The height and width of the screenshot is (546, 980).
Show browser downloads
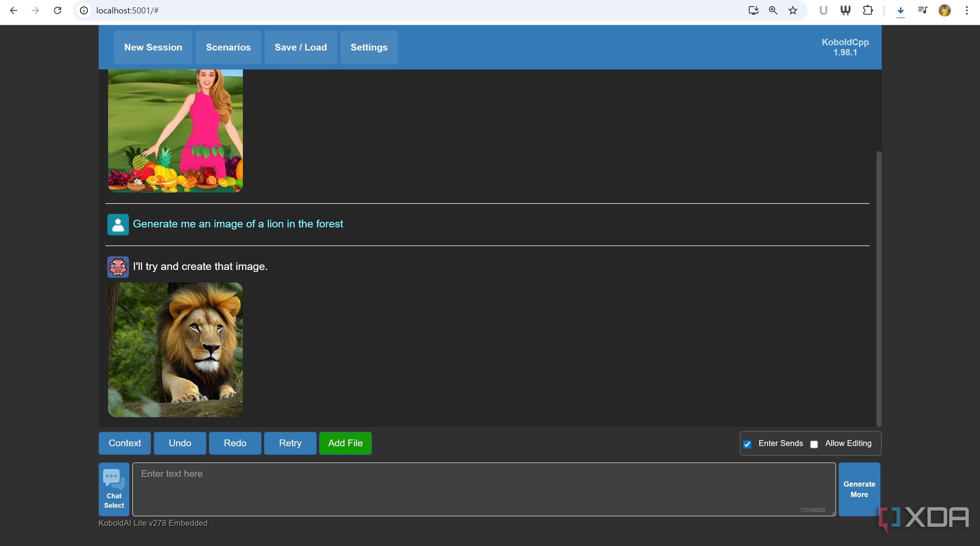pyautogui.click(x=900, y=11)
